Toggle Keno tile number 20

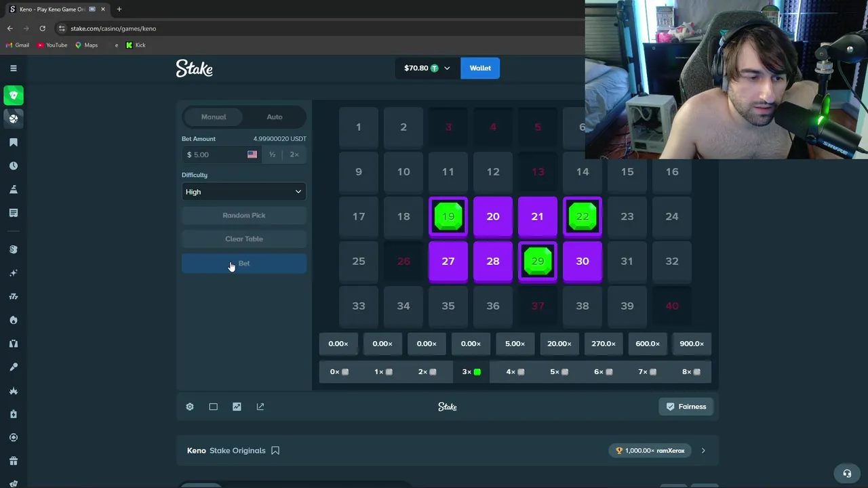493,217
